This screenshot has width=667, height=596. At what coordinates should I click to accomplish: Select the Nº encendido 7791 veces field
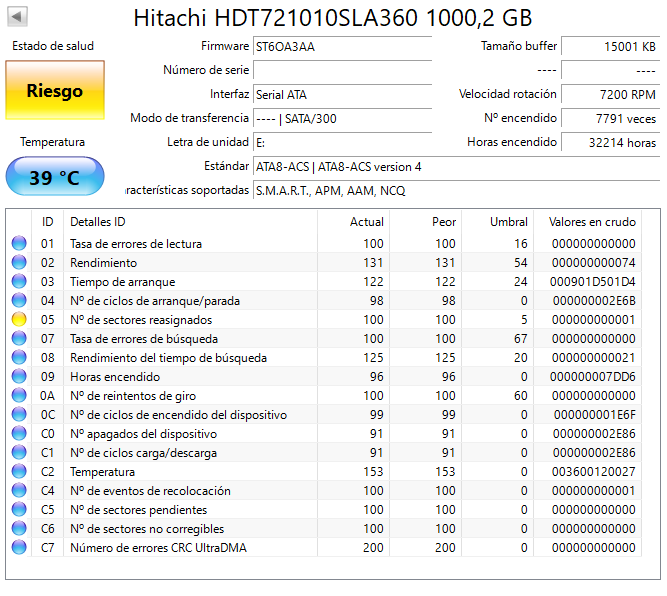[x=610, y=118]
